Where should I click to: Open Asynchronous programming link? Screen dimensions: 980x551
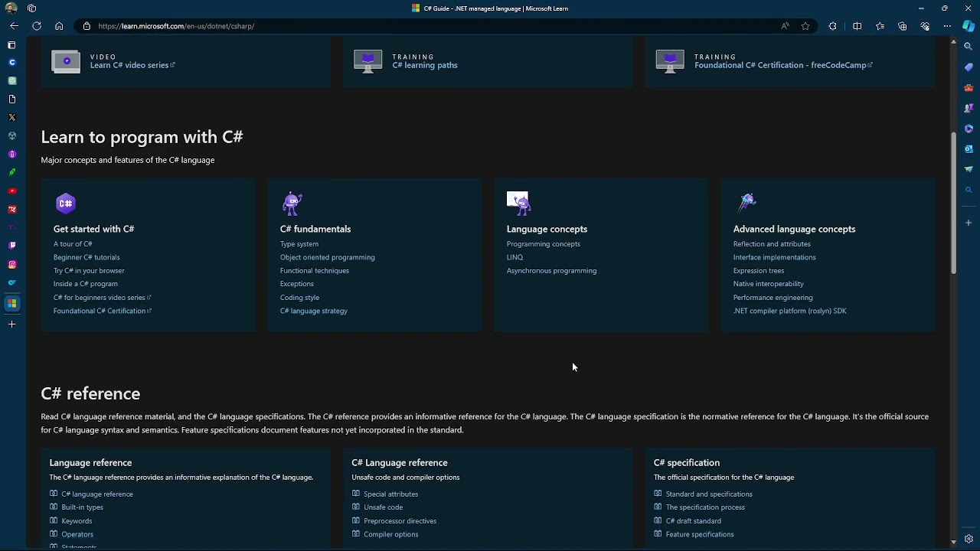point(551,271)
